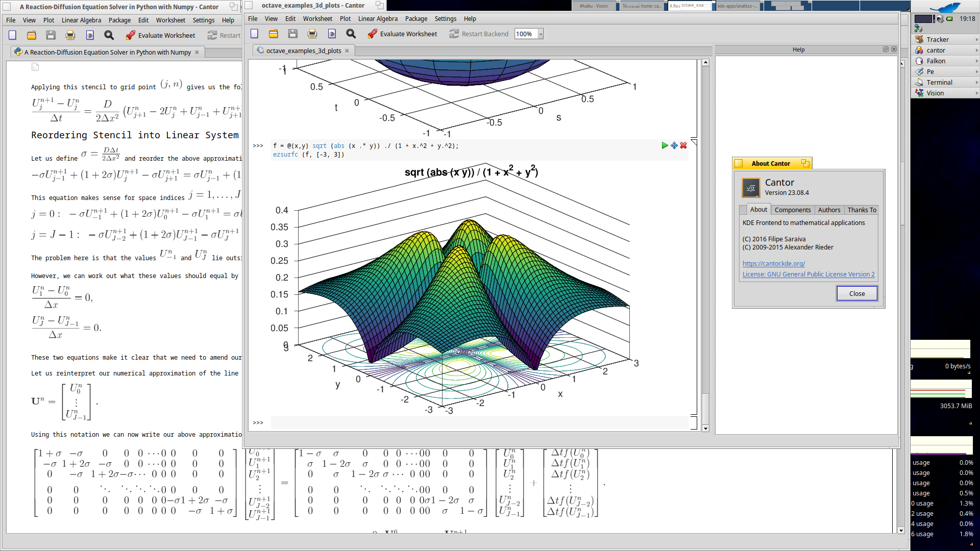The width and height of the screenshot is (980, 551).
Task: Switch to Thanks To tab in About Cantor
Action: pyautogui.click(x=862, y=210)
